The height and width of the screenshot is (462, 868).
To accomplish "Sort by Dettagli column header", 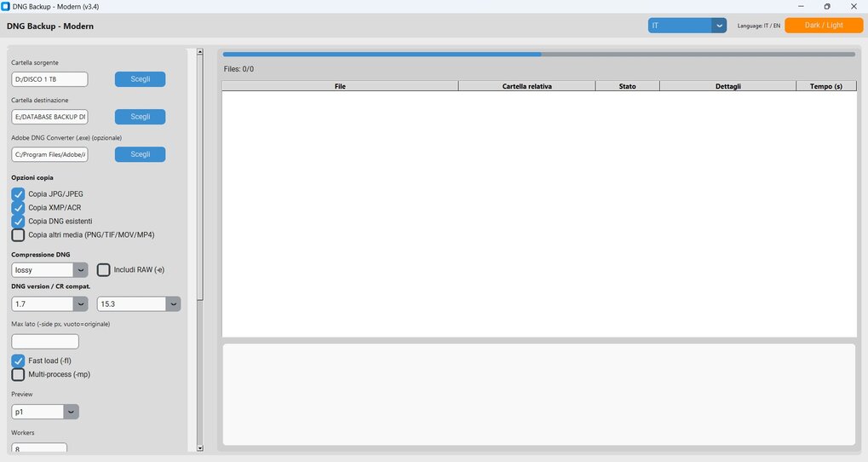I will click(x=728, y=86).
